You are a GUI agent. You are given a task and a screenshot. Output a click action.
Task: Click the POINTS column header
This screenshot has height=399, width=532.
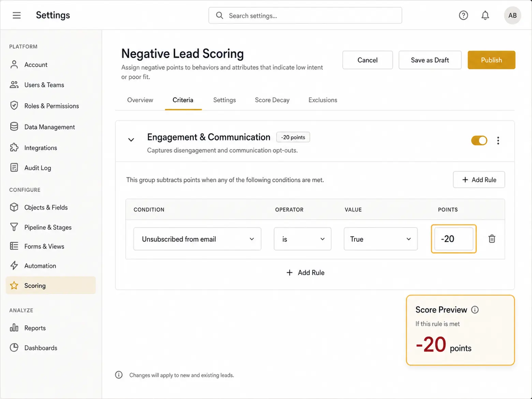448,209
